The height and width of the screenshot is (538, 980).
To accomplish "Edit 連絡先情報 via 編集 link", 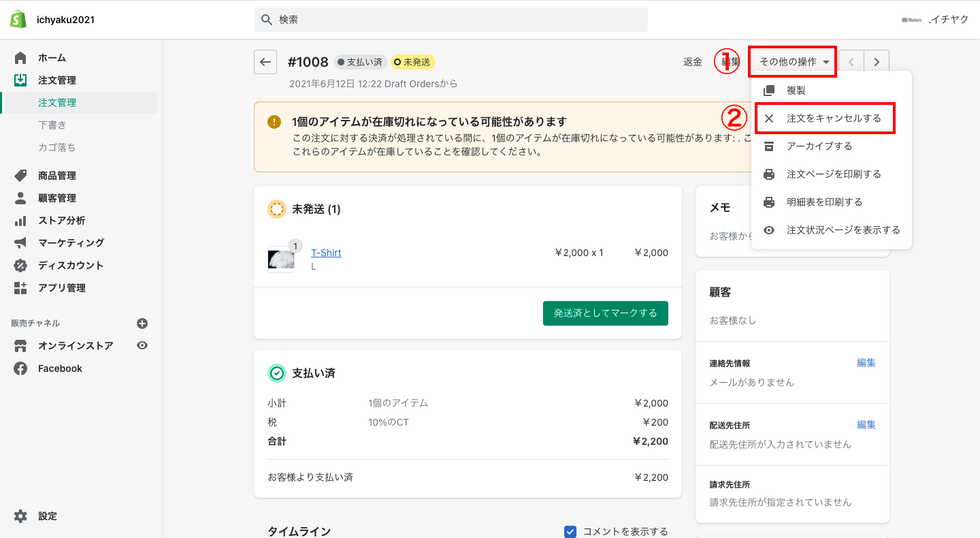I will [866, 363].
